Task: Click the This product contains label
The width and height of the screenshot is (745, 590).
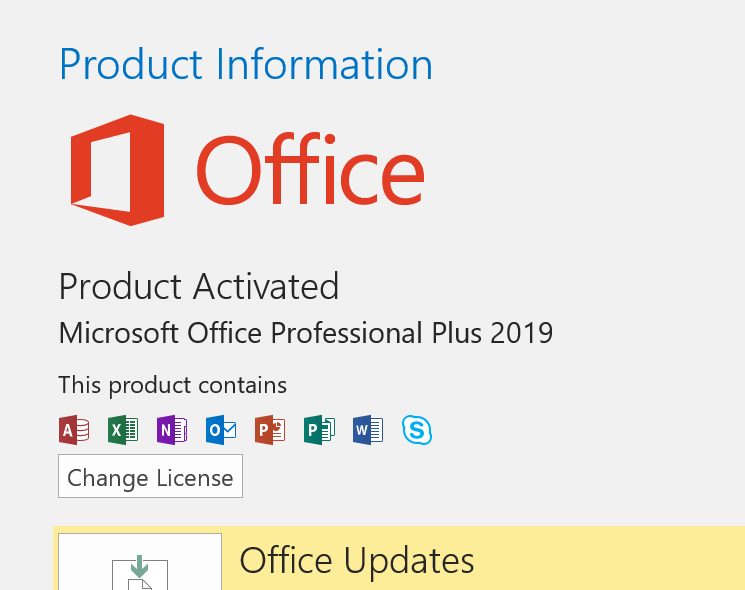Action: click(172, 385)
